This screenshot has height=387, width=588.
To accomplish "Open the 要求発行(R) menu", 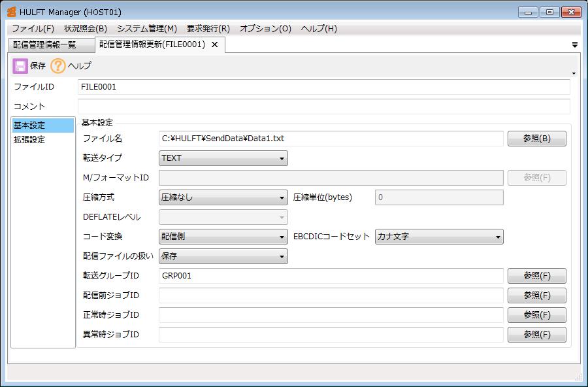I will (208, 29).
